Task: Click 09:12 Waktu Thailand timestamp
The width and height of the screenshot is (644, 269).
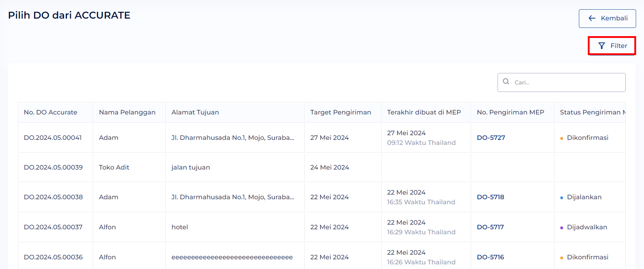Action: point(421,143)
